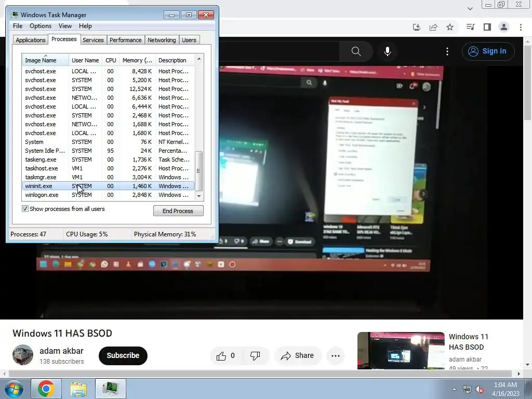Switch to the Networking tab

162,40
